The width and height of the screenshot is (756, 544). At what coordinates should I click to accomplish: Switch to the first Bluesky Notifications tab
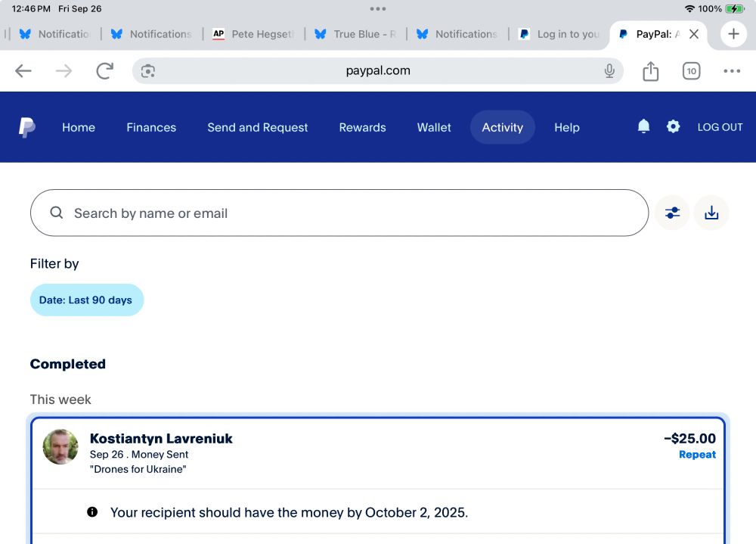(x=54, y=34)
